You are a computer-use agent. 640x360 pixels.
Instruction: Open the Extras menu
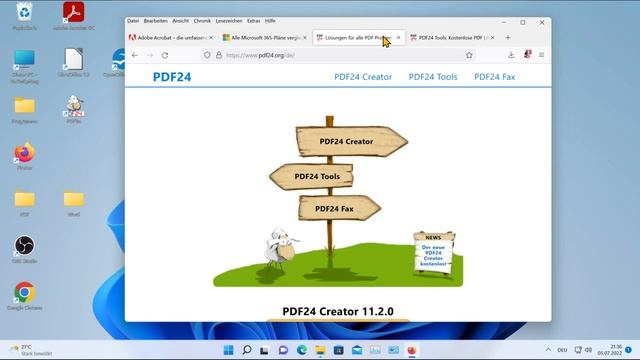click(x=253, y=21)
